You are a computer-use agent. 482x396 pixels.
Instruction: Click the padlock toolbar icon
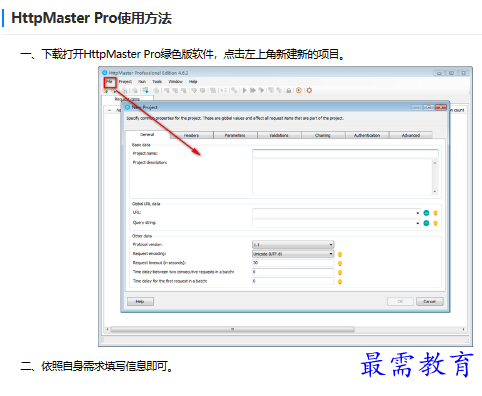[x=289, y=90]
